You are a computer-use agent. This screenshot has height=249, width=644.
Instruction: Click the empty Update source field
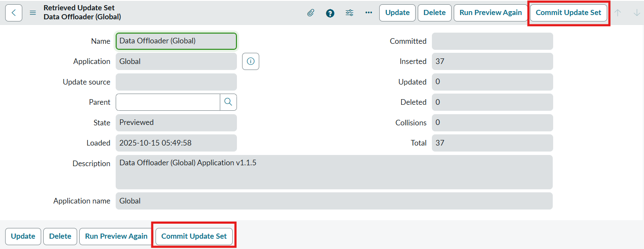176,82
